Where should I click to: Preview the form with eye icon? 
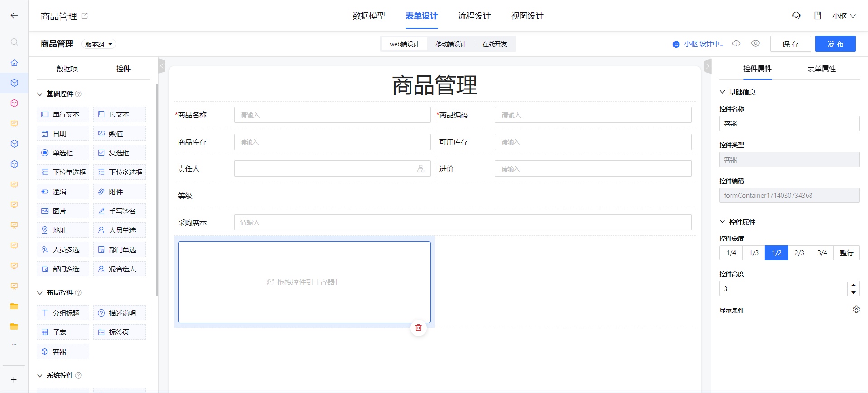click(x=755, y=43)
